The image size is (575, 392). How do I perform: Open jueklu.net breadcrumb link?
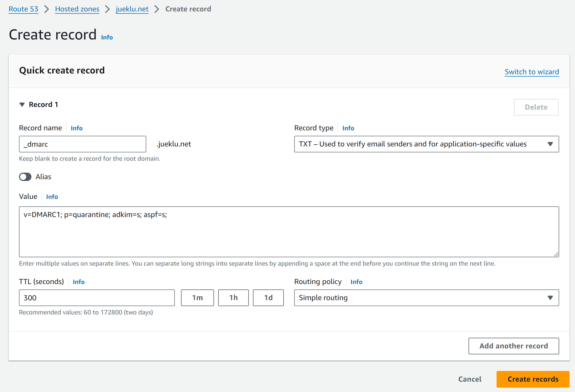click(x=132, y=9)
